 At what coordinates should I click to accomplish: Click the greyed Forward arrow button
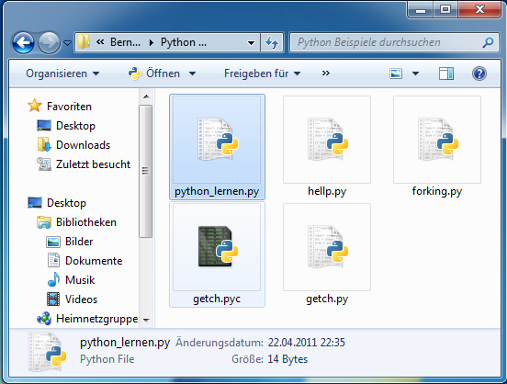tap(49, 43)
